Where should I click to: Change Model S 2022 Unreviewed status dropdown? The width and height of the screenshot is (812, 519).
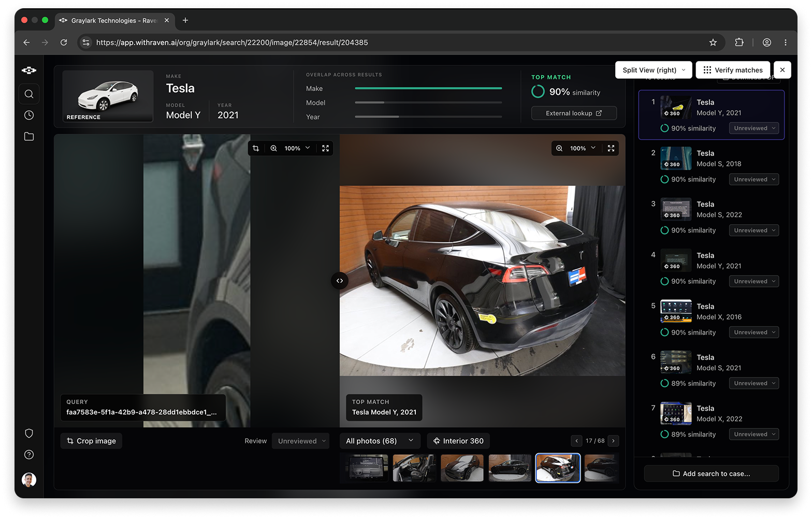pos(755,230)
